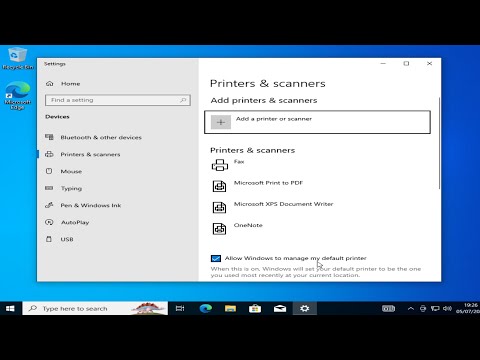Click the Settings gear on the taskbar
Image resolution: width=480 pixels, height=360 pixels.
click(x=305, y=309)
